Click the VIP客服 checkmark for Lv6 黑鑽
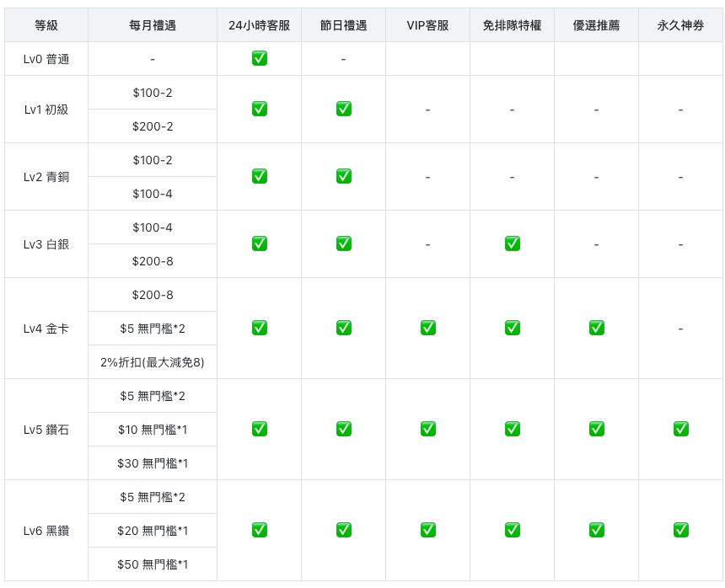The width and height of the screenshot is (725, 588). pyautogui.click(x=428, y=530)
